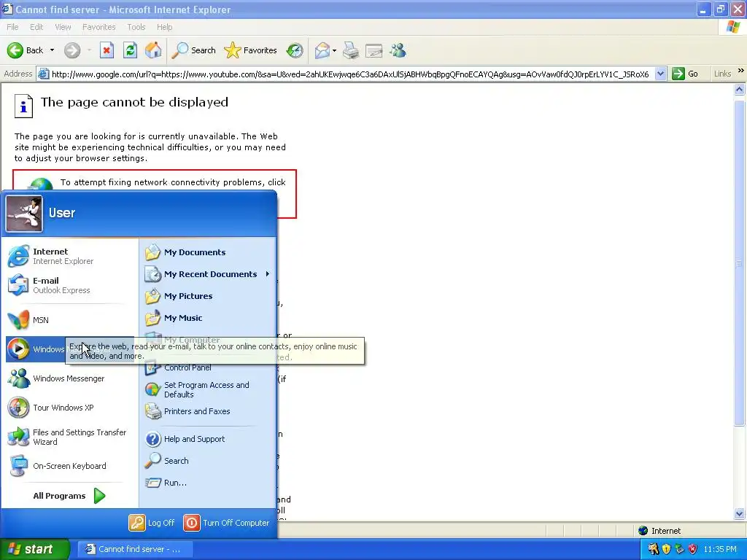
Task: Open the Tools menu
Action: point(136,27)
